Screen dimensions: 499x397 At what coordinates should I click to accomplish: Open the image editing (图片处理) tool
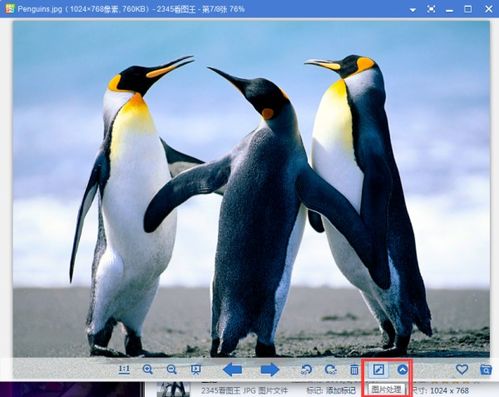379,369
